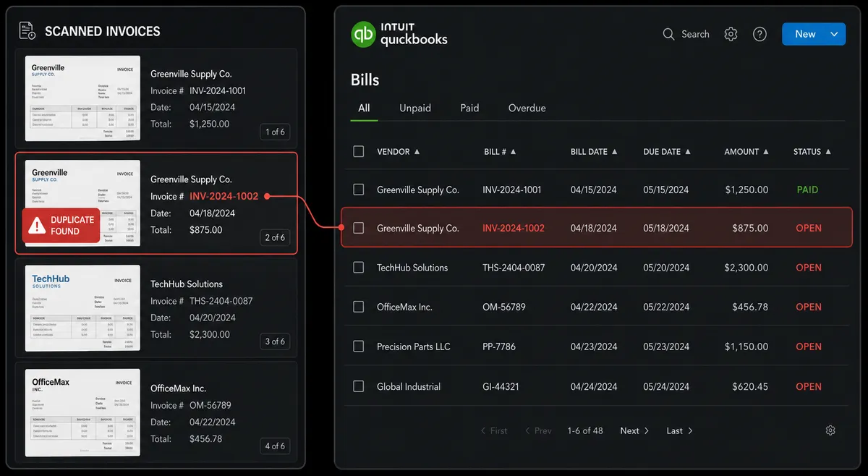The image size is (868, 476).
Task: Switch to the Paid bills tab
Action: [469, 108]
